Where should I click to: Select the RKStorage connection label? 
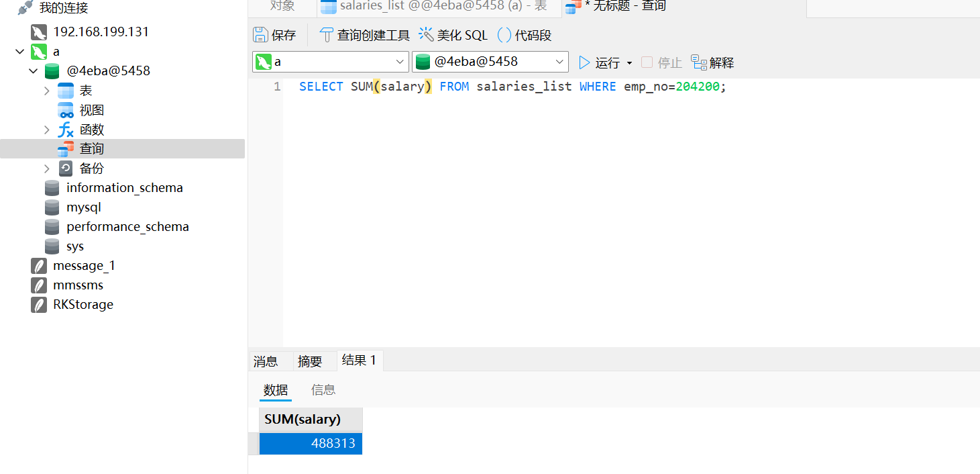(x=83, y=305)
